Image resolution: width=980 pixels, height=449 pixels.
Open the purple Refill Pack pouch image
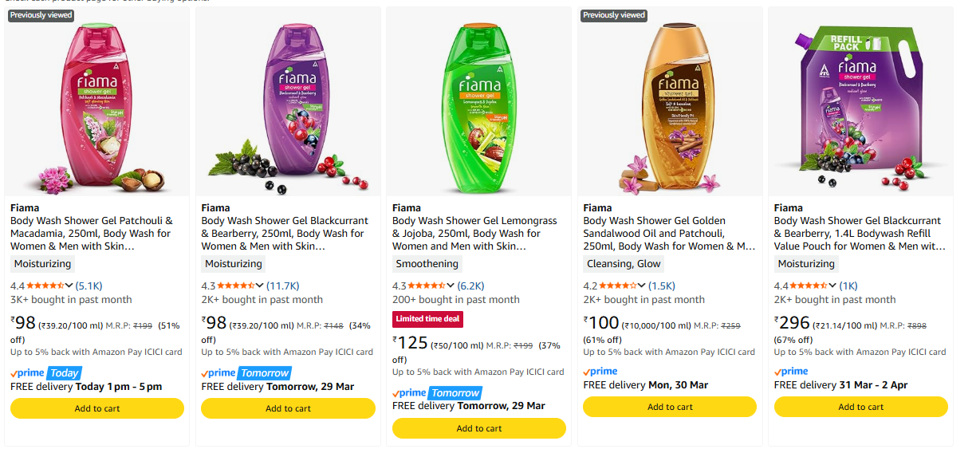860,101
